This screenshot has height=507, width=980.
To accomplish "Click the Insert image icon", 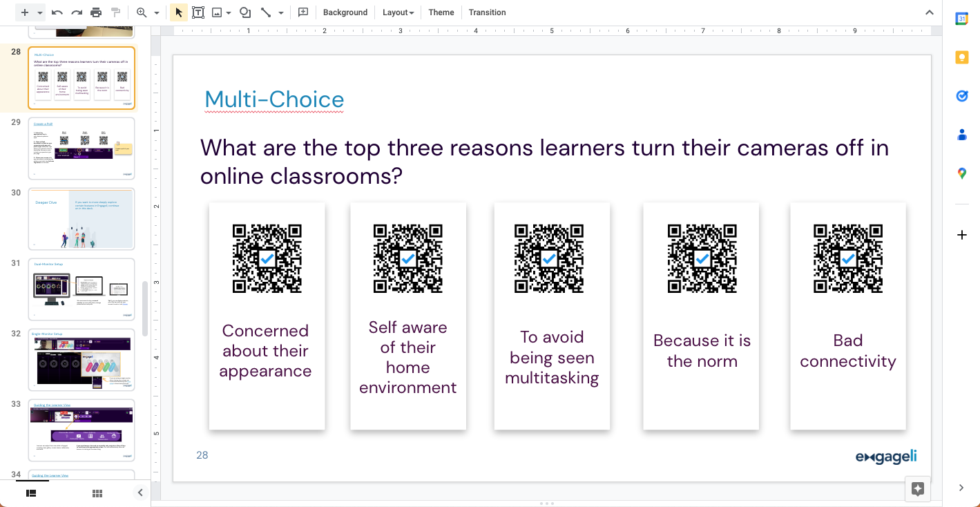I will click(217, 12).
